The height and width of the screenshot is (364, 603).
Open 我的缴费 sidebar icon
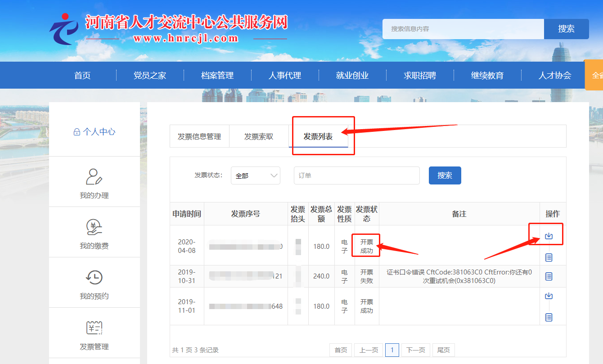pyautogui.click(x=94, y=227)
